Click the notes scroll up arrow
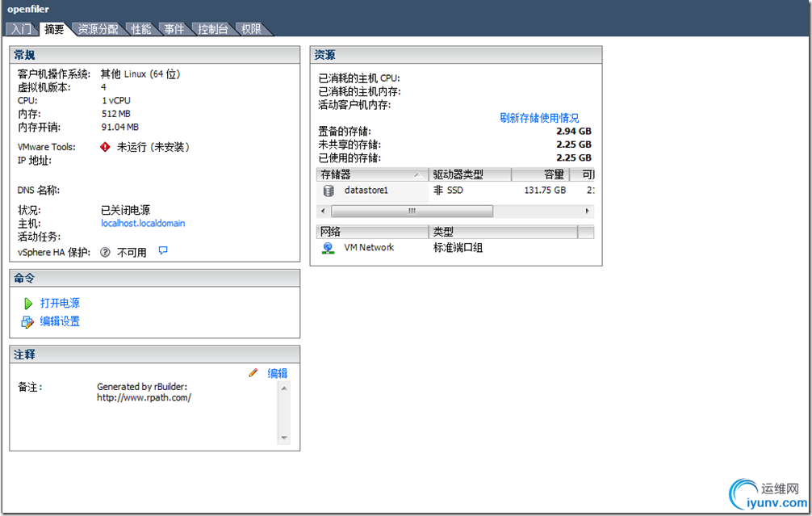 pos(284,388)
